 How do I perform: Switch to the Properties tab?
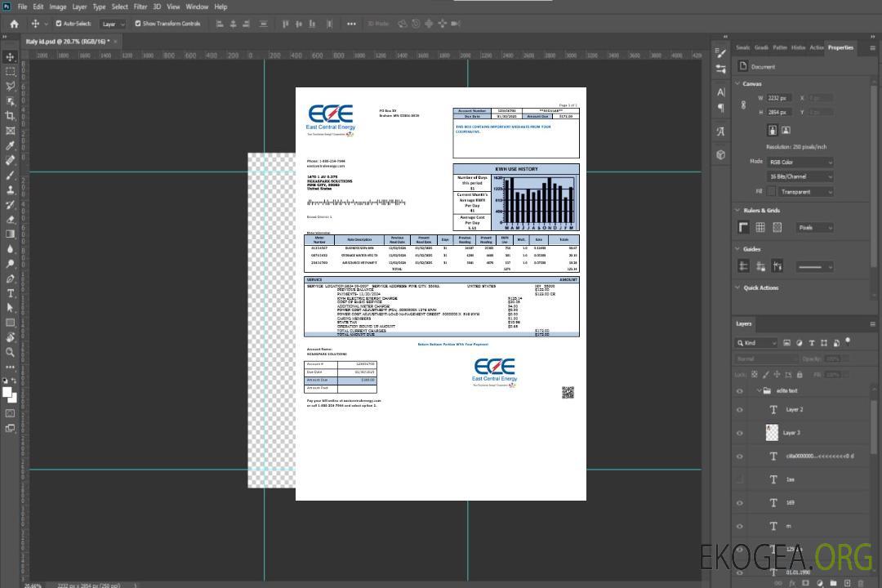click(x=840, y=48)
